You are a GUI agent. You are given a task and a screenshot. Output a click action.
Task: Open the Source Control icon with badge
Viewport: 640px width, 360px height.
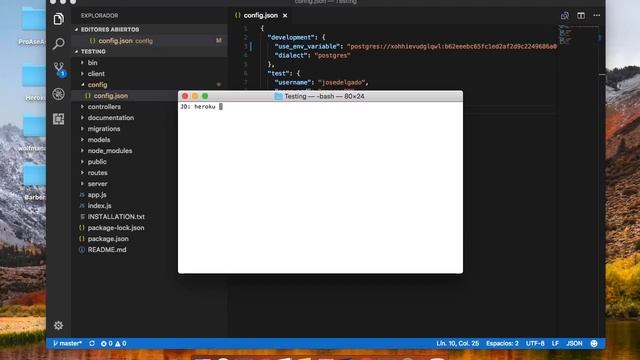click(59, 69)
